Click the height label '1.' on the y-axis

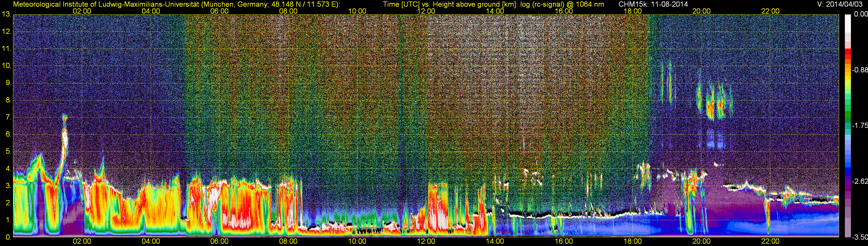pyautogui.click(x=8, y=220)
